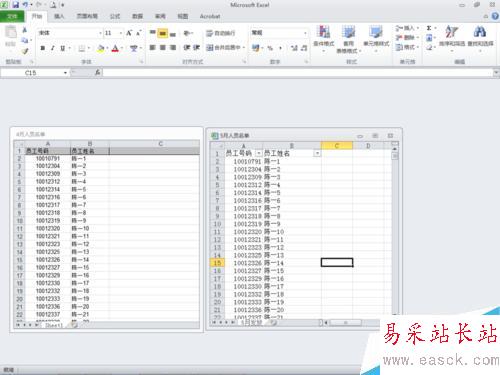
Task: Increase indent in alignment group
Action: coord(197,48)
